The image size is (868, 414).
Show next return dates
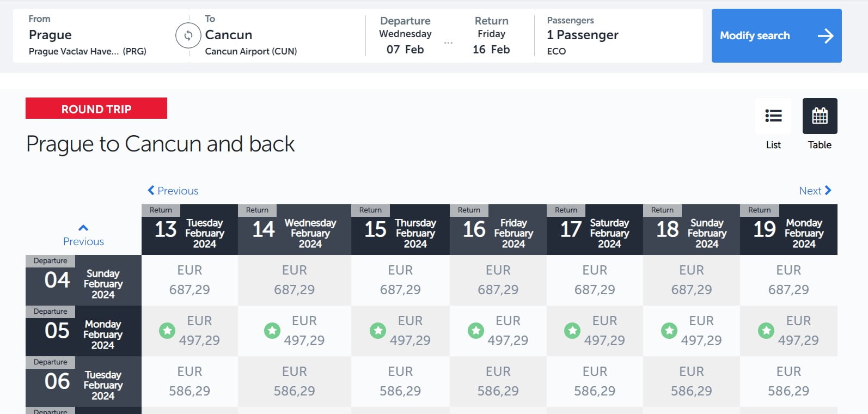[x=815, y=191]
